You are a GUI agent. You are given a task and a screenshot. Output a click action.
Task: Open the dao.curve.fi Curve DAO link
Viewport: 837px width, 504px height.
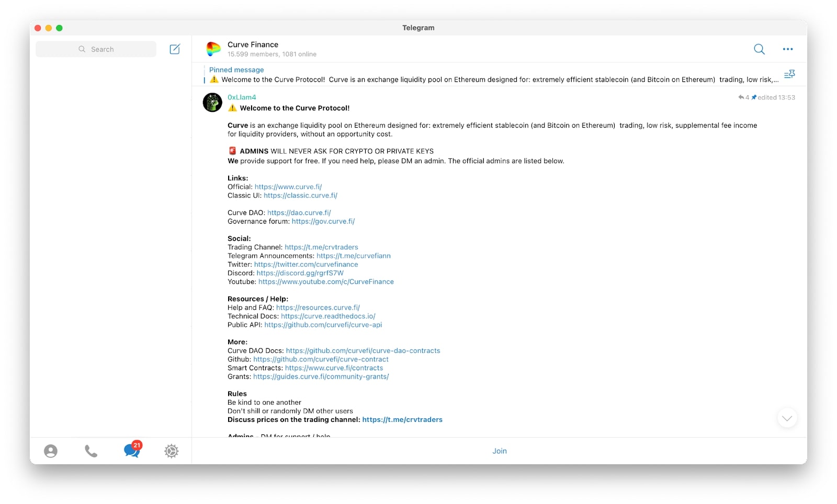[299, 213]
